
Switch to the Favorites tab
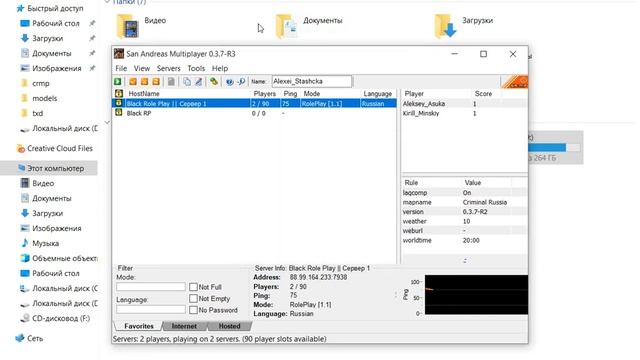[x=139, y=326]
